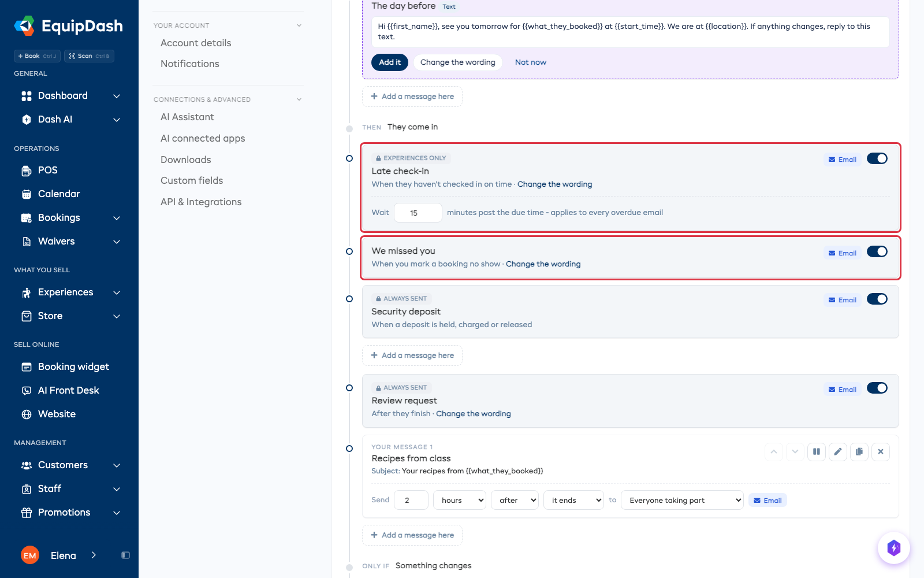Open API & Integrations settings

[x=201, y=202]
